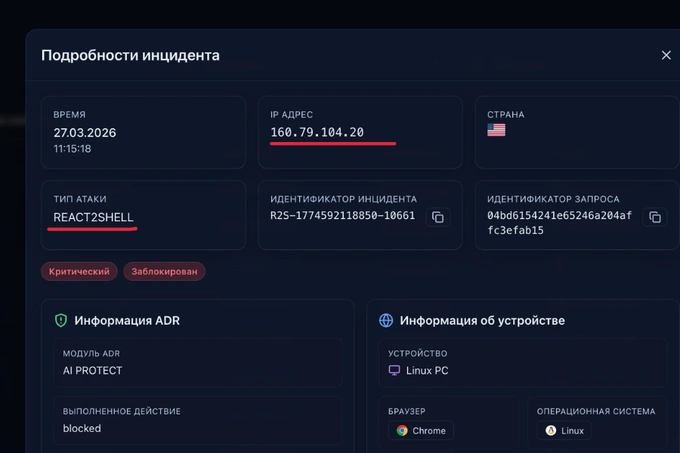Copy the request identifier value
Image resolution: width=680 pixels, height=453 pixels.
click(x=655, y=217)
